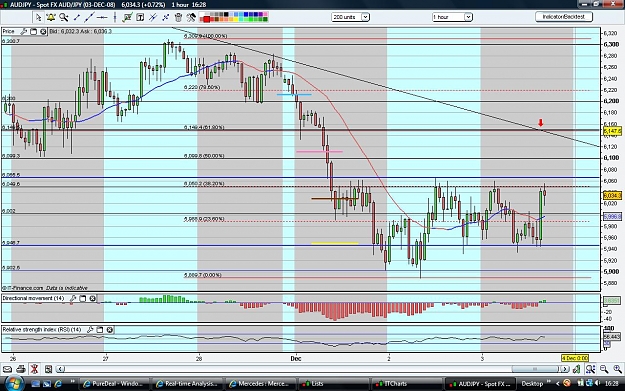
Task: Maximize the Directional movement panel
Action: [83, 298]
